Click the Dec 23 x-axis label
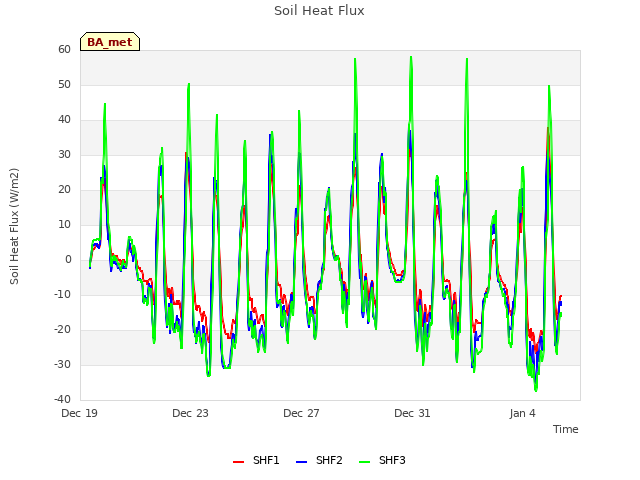The width and height of the screenshot is (640, 480). pos(190,413)
